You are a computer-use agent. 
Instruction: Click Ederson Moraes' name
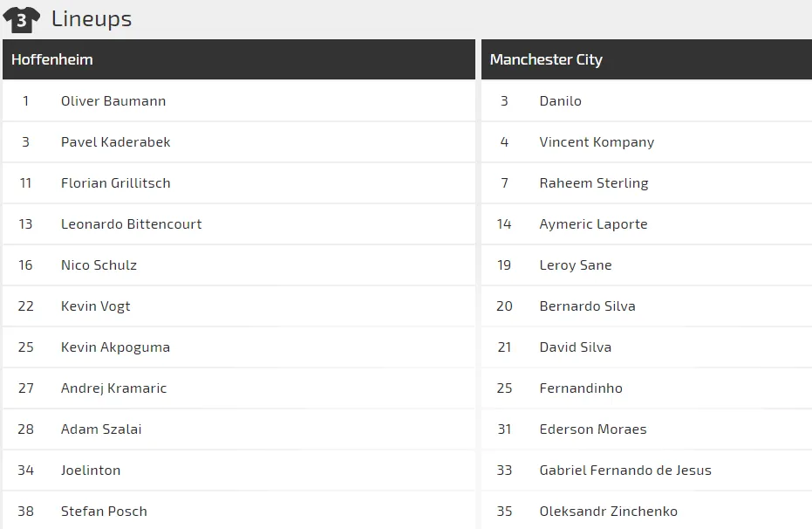[x=593, y=429]
